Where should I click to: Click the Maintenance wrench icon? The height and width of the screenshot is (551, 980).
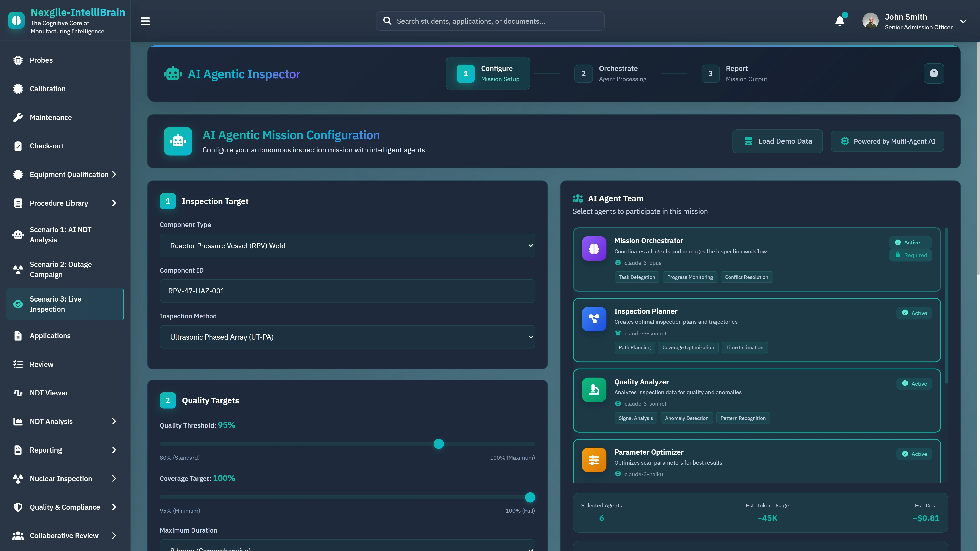[18, 117]
